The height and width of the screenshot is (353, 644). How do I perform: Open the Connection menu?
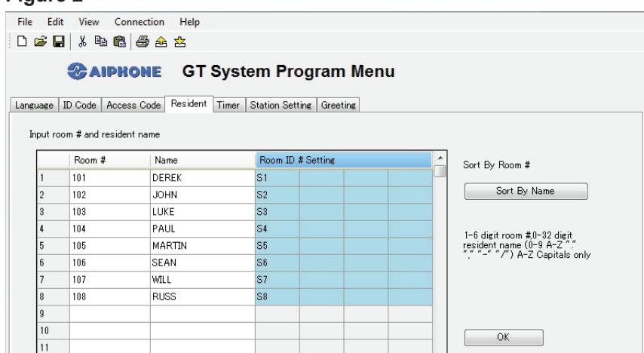140,22
